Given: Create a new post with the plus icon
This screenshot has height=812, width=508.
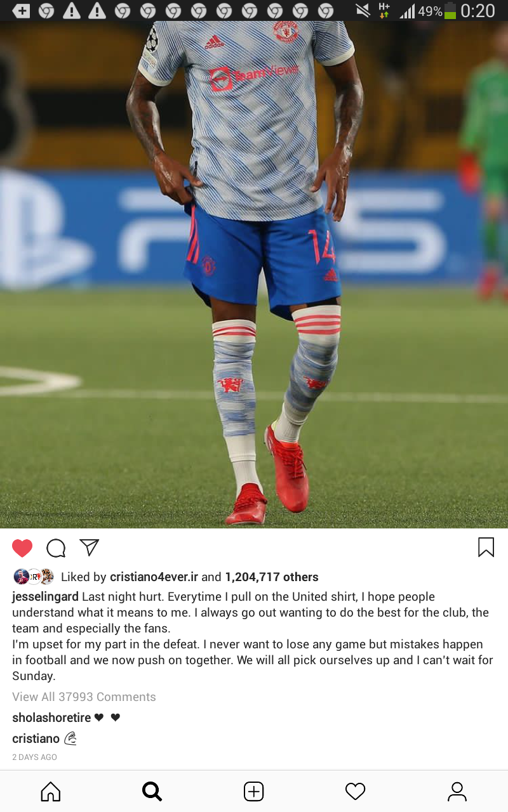Looking at the screenshot, I should pyautogui.click(x=253, y=791).
